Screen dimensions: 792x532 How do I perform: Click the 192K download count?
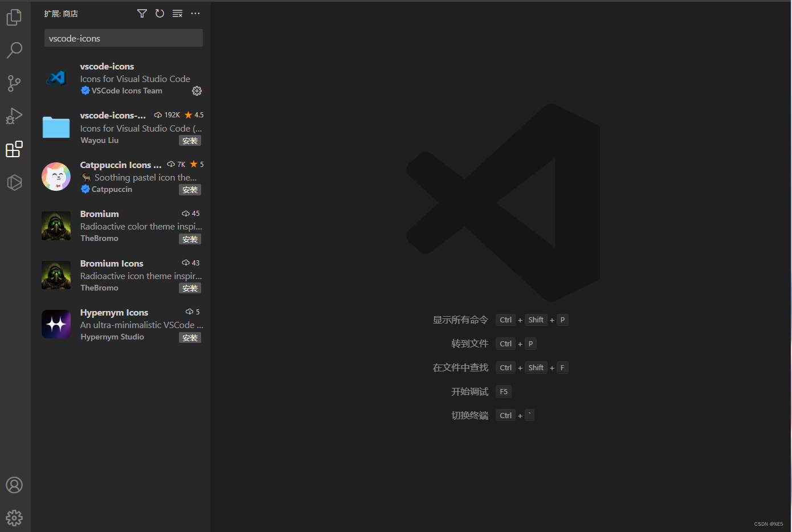coord(168,115)
